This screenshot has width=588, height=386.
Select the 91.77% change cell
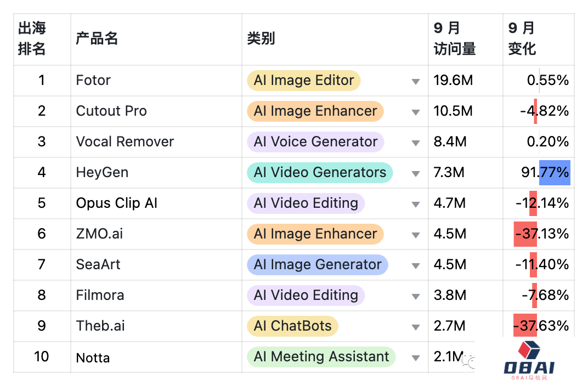pyautogui.click(x=539, y=173)
